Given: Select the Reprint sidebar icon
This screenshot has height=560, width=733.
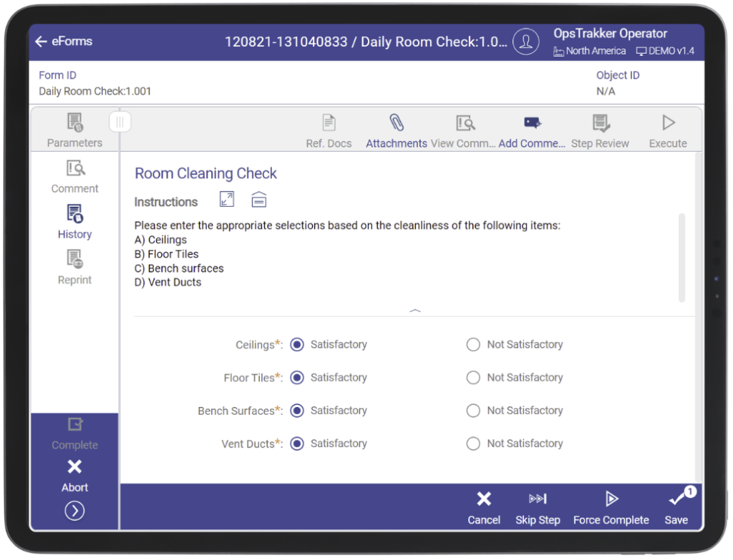Looking at the screenshot, I should click(74, 267).
